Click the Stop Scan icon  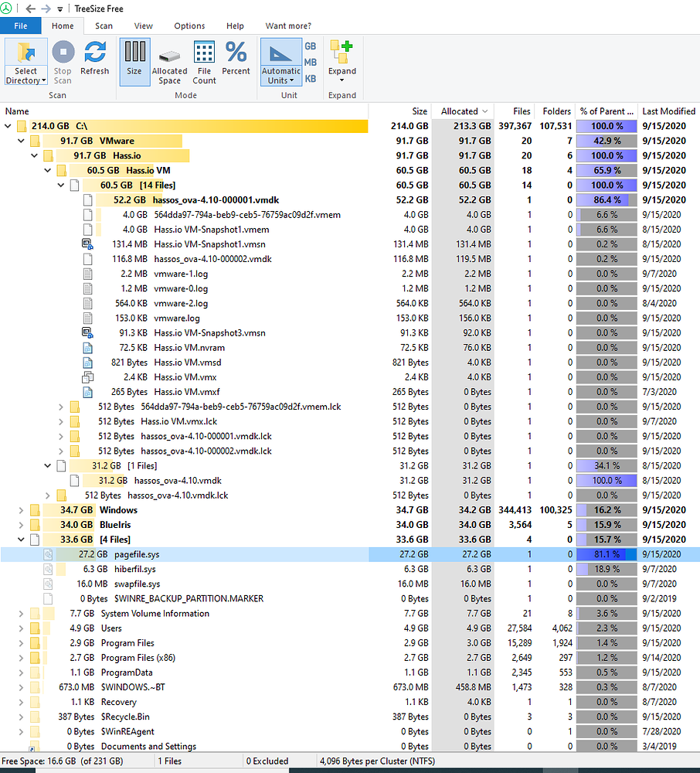pos(63,53)
